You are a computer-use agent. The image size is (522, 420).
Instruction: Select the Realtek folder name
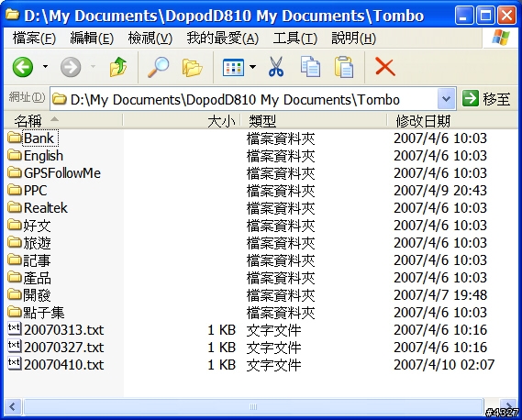[x=46, y=207]
